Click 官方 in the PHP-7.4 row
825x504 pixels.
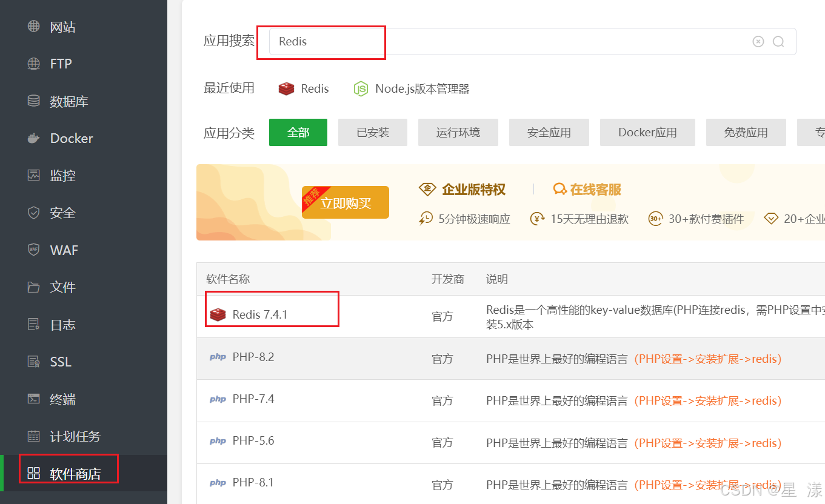[443, 400]
